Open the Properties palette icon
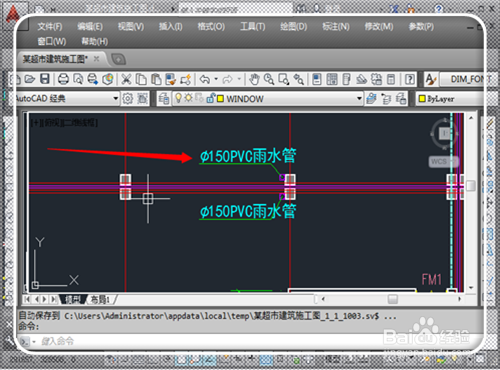The width and height of the screenshot is (500, 370). click(x=317, y=79)
